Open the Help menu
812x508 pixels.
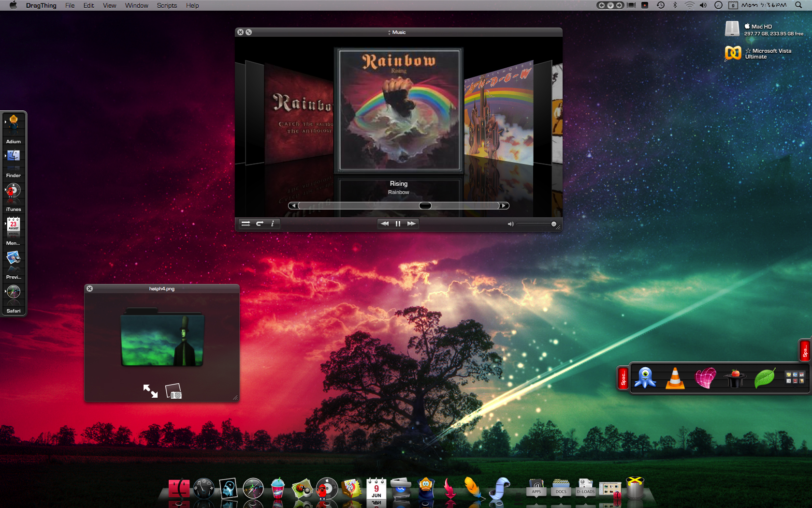(x=192, y=5)
